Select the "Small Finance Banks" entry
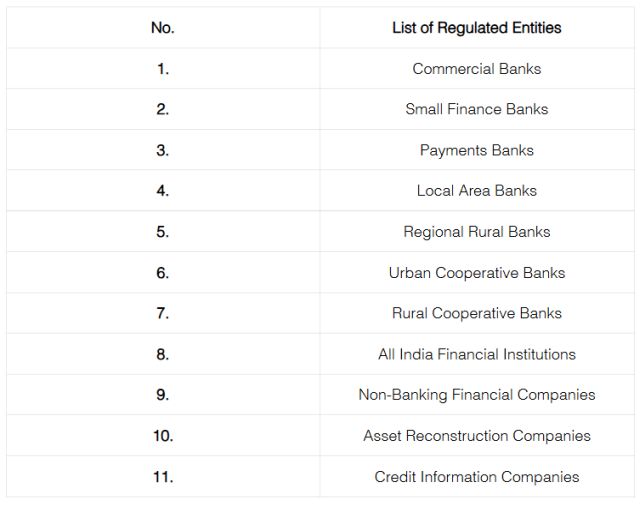Screen dimensions: 640x505 pyautogui.click(x=476, y=109)
